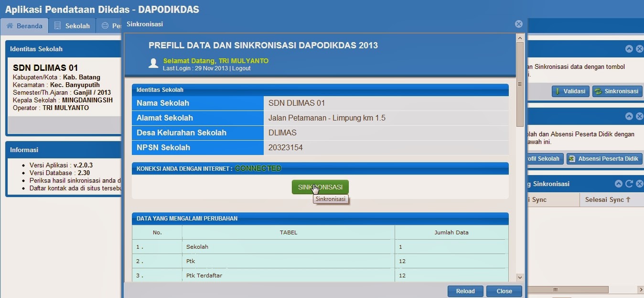The width and height of the screenshot is (644, 298).
Task: Collapse the top right panel with up-arrow icon
Action: click(x=629, y=49)
